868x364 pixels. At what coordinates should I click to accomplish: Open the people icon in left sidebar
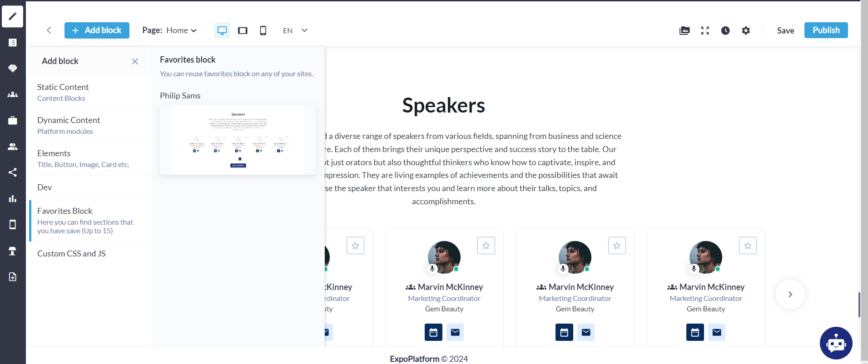(x=13, y=147)
